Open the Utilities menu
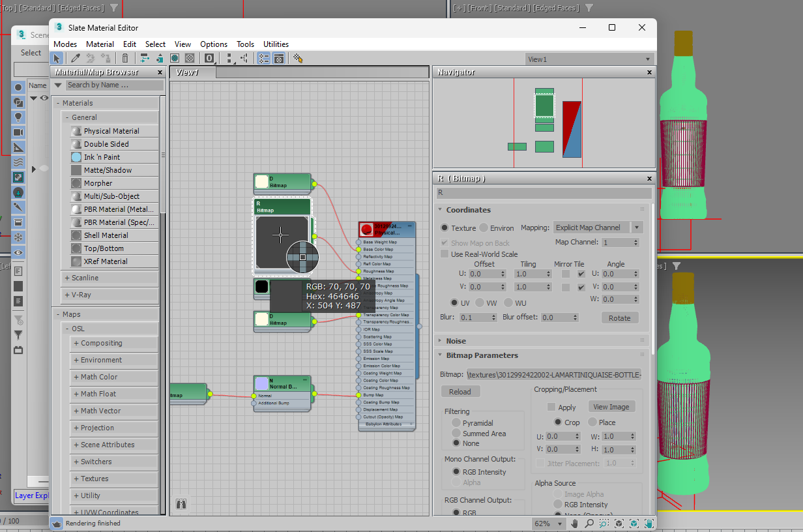Screen dimensions: 803x532 [276, 44]
